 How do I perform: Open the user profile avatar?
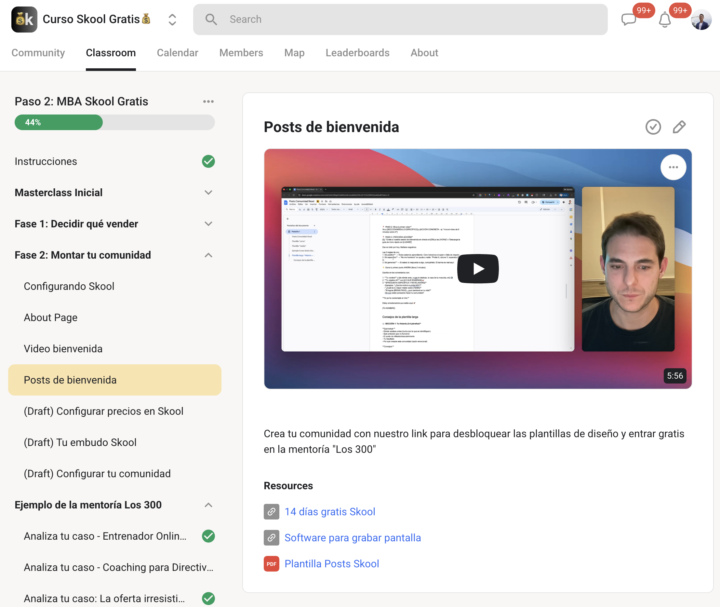701,20
